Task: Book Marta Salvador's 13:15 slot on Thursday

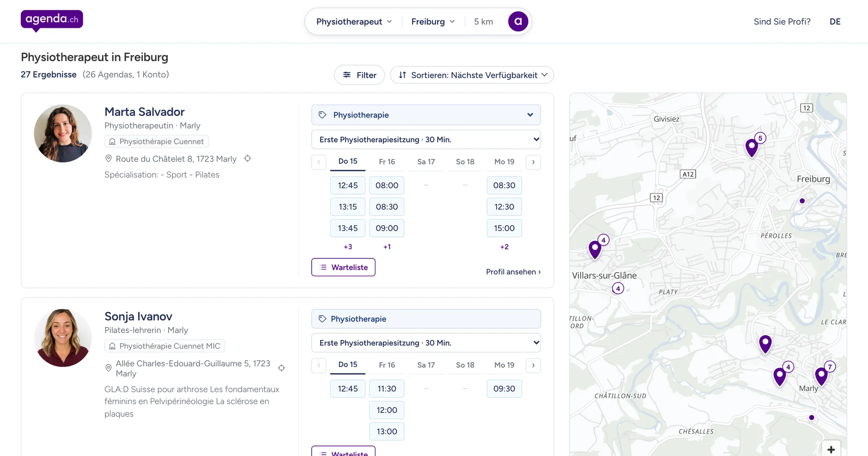Action: [x=348, y=207]
